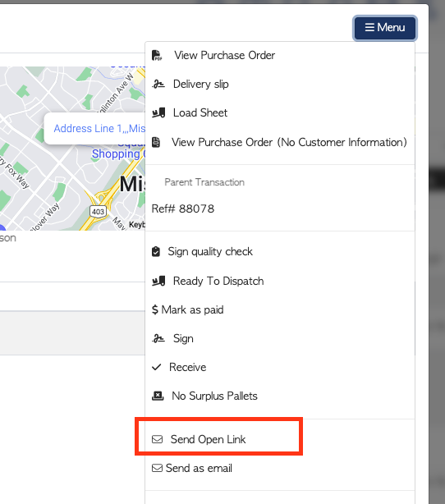Select View Purchase Order menu item
The width and height of the screenshot is (445, 504).
click(x=224, y=55)
